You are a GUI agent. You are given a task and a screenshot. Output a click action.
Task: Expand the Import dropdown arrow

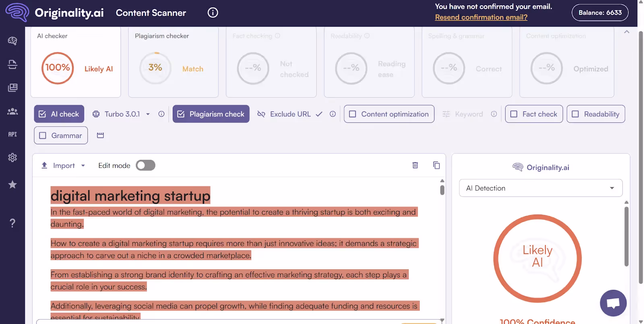pos(83,165)
